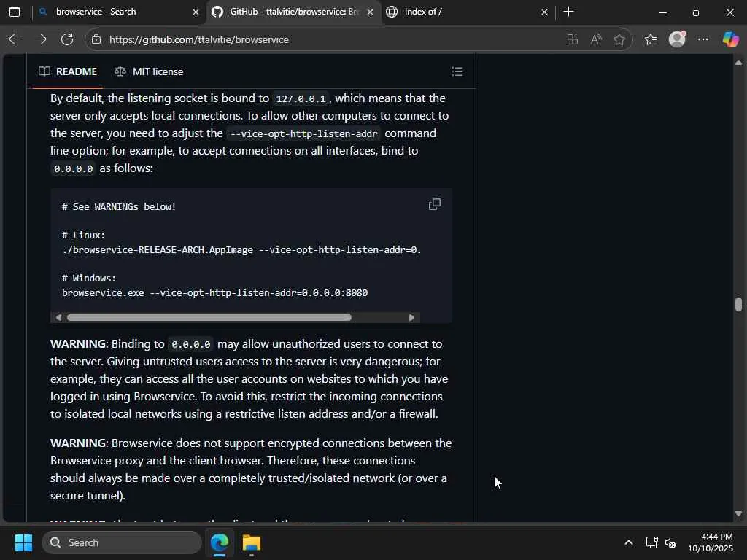Click the browservice.exe Windows command line

tap(215, 293)
